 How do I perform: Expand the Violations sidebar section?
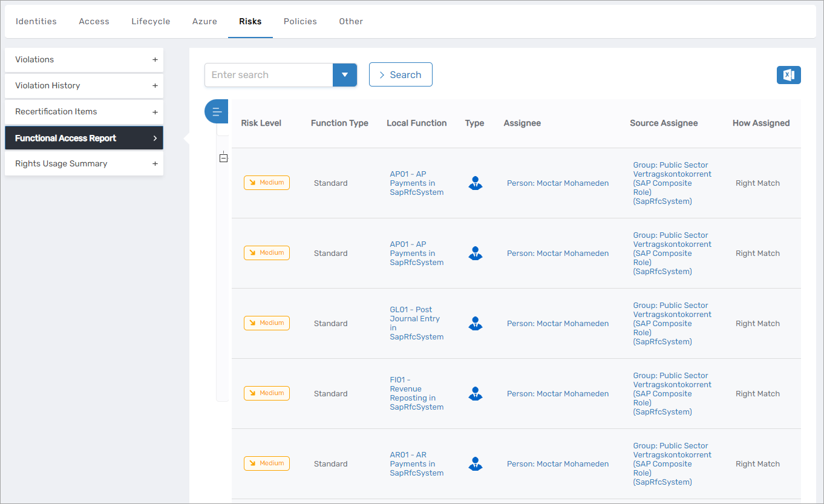155,60
